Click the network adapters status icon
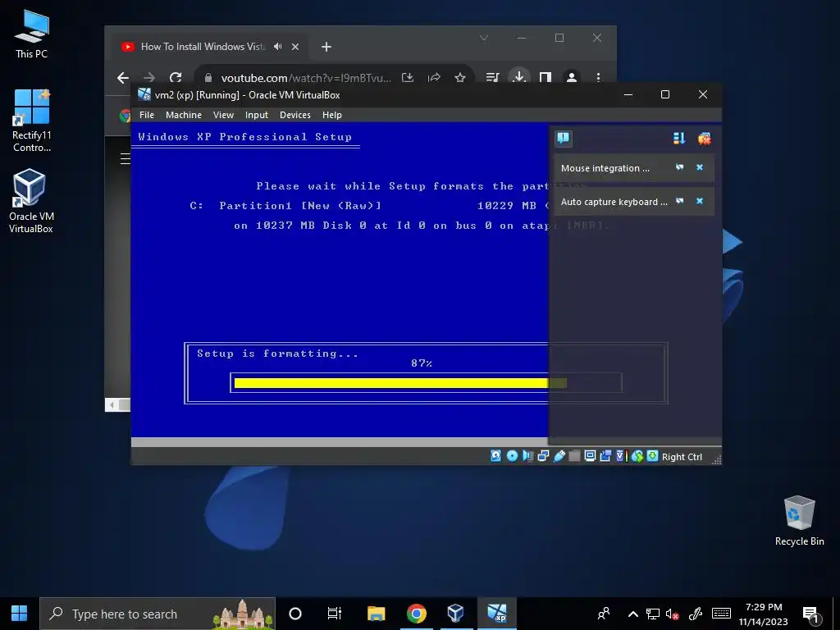The height and width of the screenshot is (630, 840). [543, 456]
